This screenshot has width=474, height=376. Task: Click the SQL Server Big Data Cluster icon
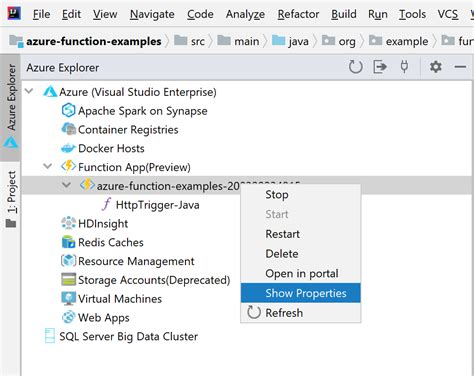(x=50, y=336)
